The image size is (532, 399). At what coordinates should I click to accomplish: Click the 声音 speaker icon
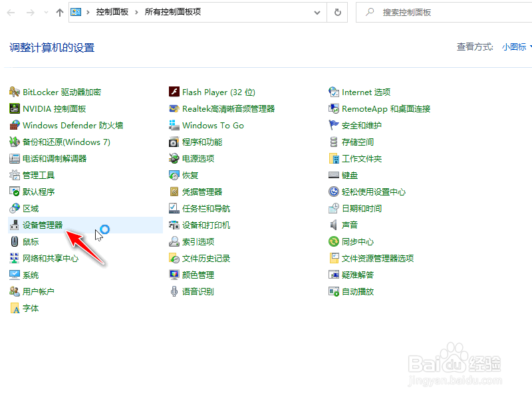334,225
